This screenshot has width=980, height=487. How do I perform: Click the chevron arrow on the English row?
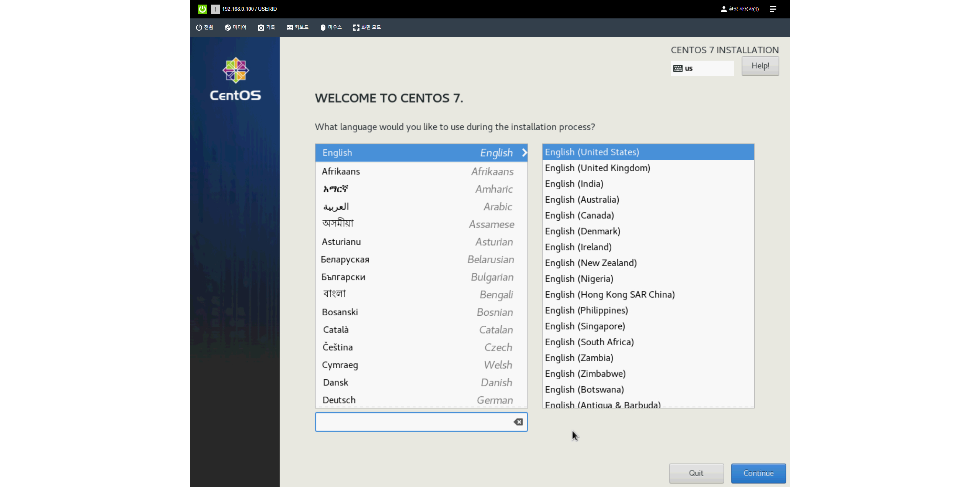pyautogui.click(x=524, y=152)
